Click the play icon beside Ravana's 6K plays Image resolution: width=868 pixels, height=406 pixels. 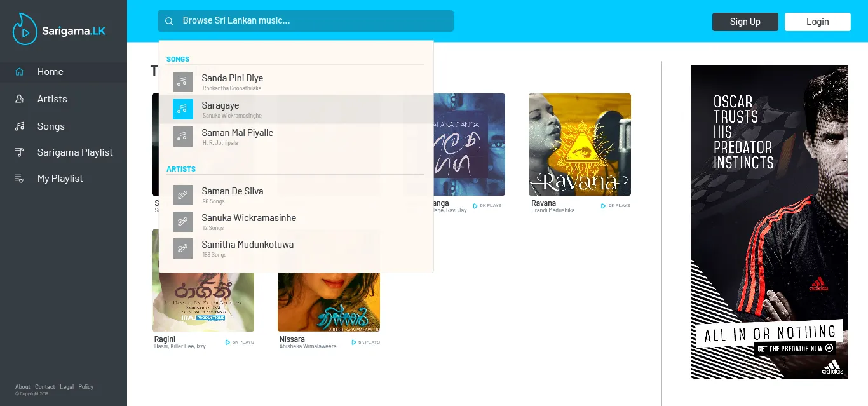(604, 206)
